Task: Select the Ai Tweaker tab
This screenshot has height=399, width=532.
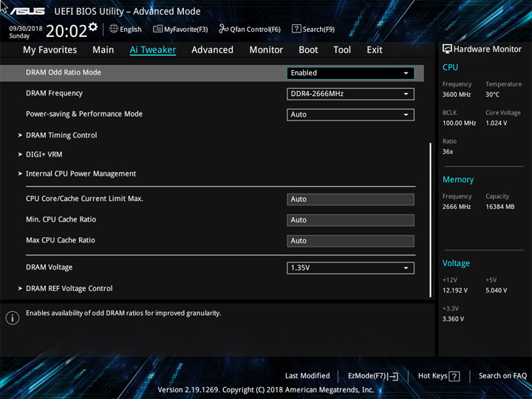Action: coord(153,50)
